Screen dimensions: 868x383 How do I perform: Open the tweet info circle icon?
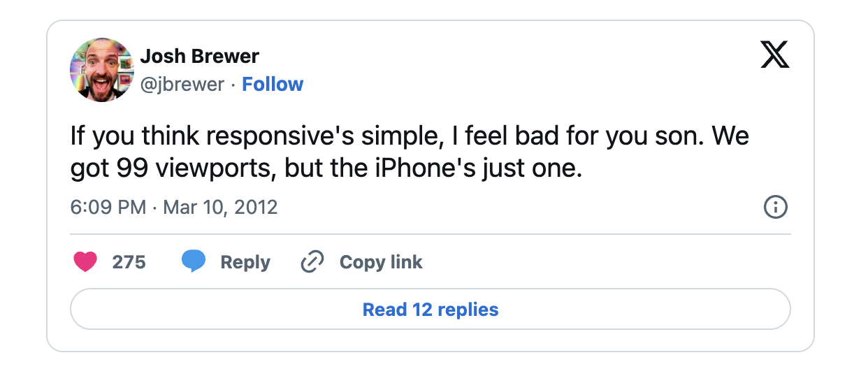point(776,207)
